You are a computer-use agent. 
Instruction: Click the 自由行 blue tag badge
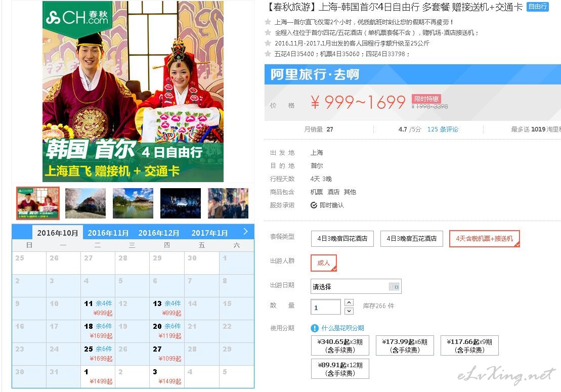(x=537, y=7)
